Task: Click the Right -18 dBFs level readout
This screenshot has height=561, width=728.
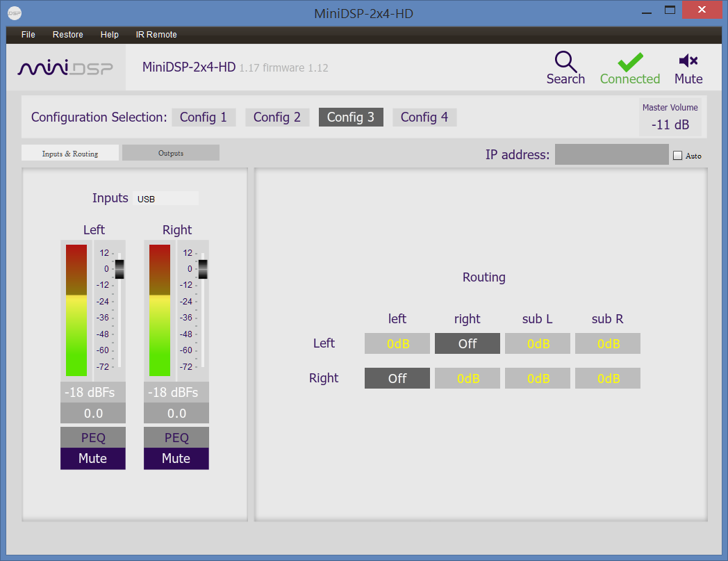Action: coord(176,392)
